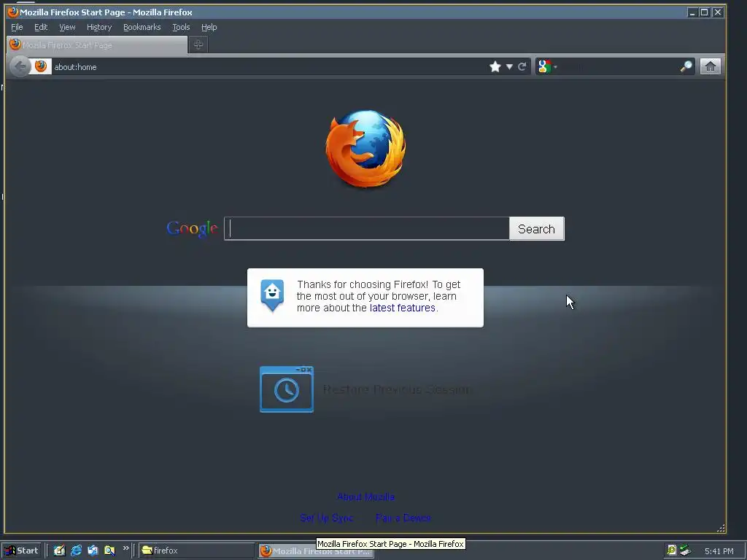The image size is (747, 560).
Task: Click the Firefox icon in title bar
Action: (x=13, y=12)
